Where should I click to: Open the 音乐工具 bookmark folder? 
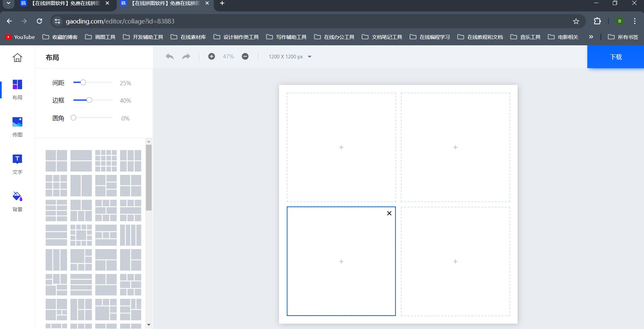pyautogui.click(x=525, y=37)
